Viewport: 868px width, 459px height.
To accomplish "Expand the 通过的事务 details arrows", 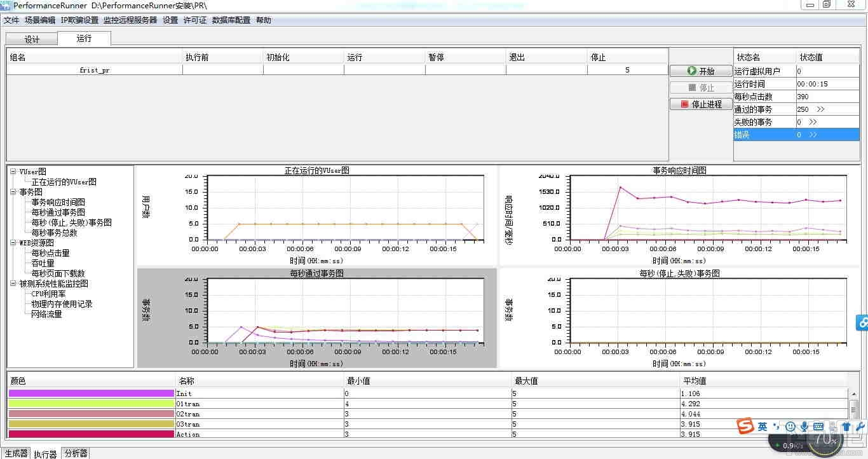I will click(820, 109).
